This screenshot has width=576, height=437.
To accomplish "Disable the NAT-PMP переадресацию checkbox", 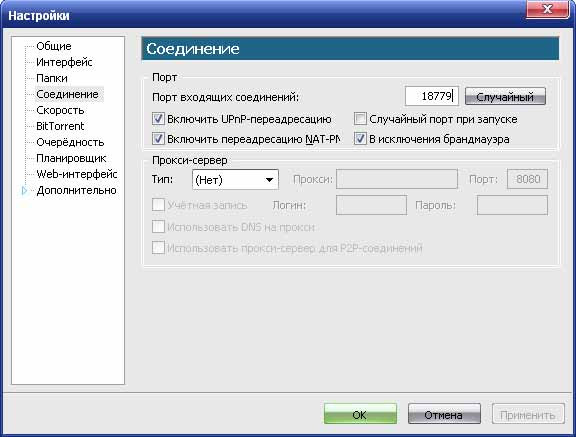I will click(158, 139).
